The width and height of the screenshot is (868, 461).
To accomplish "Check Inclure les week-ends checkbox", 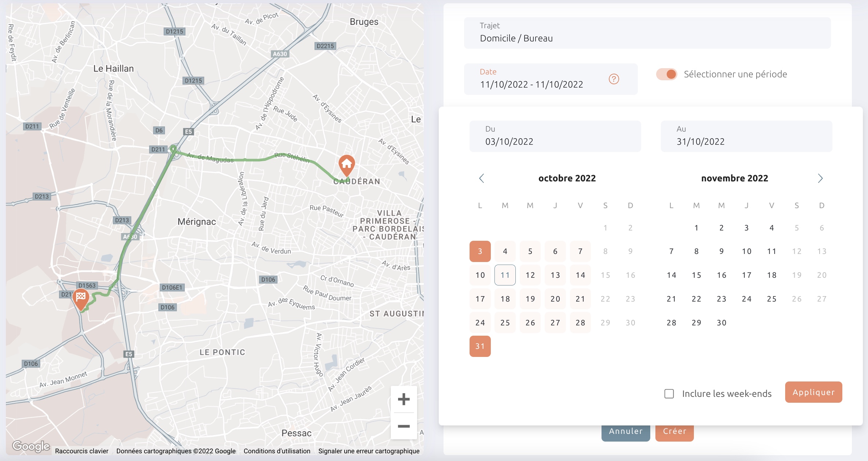I will [669, 394].
